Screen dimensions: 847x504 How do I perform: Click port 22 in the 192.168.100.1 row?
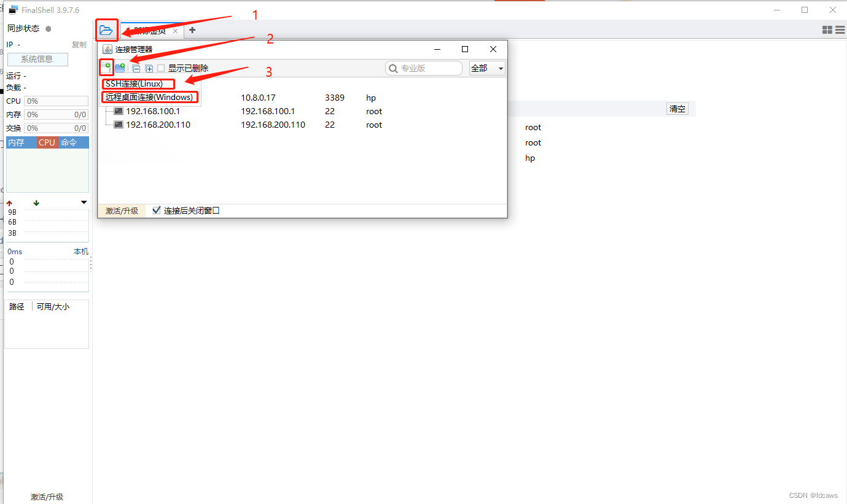tap(330, 111)
